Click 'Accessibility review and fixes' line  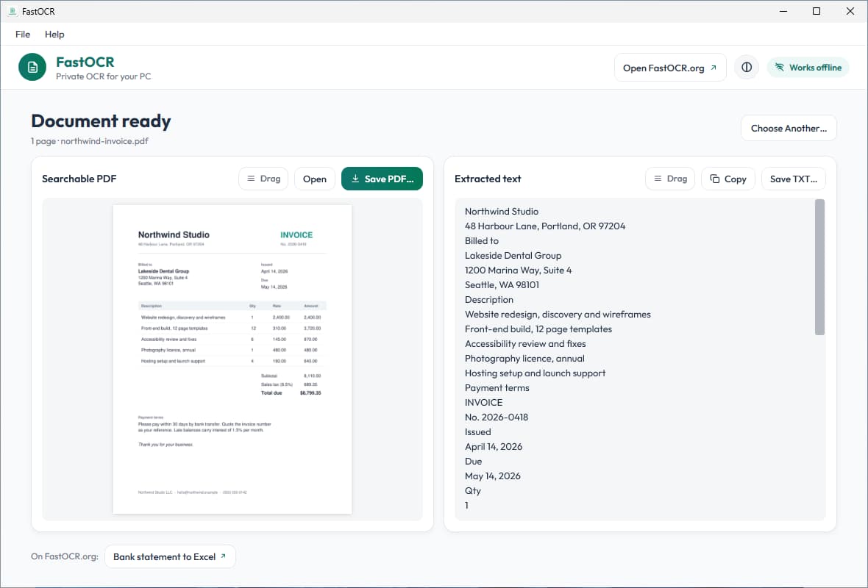525,343
